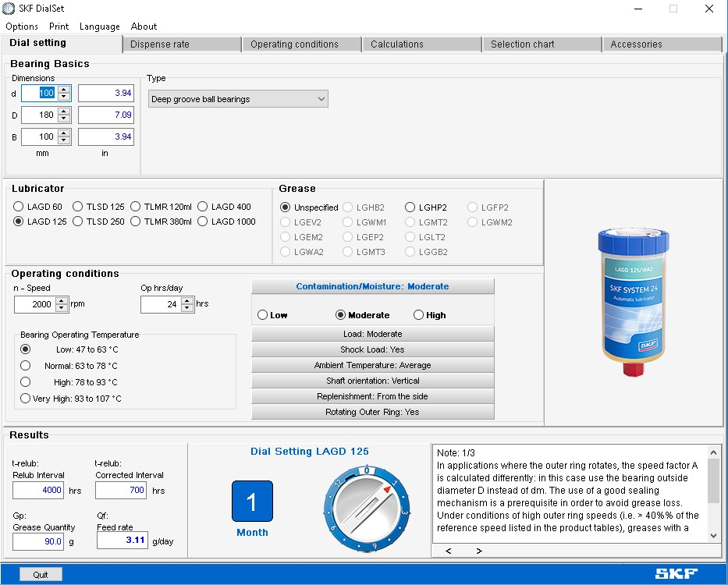728x585 pixels.
Task: Decrease bore diameter d with the down spinner
Action: click(x=64, y=97)
